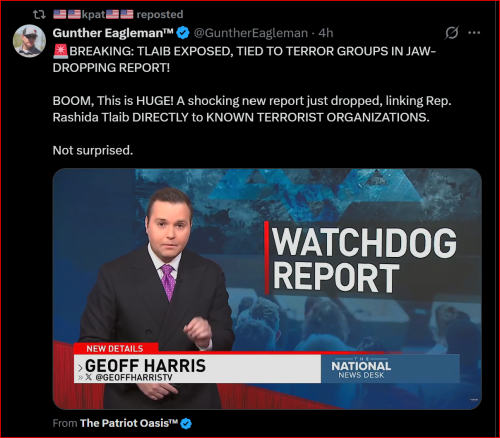Click the American flag emojis before kpat

[x=67, y=14]
